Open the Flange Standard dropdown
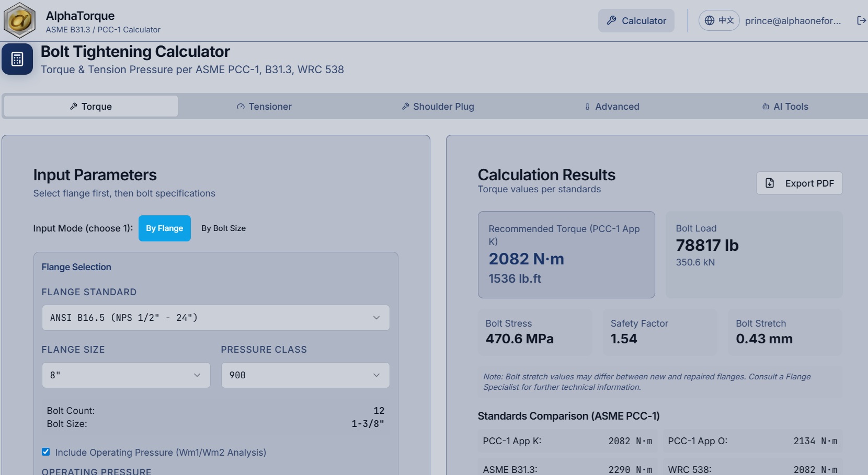This screenshot has width=868, height=475. coord(215,318)
